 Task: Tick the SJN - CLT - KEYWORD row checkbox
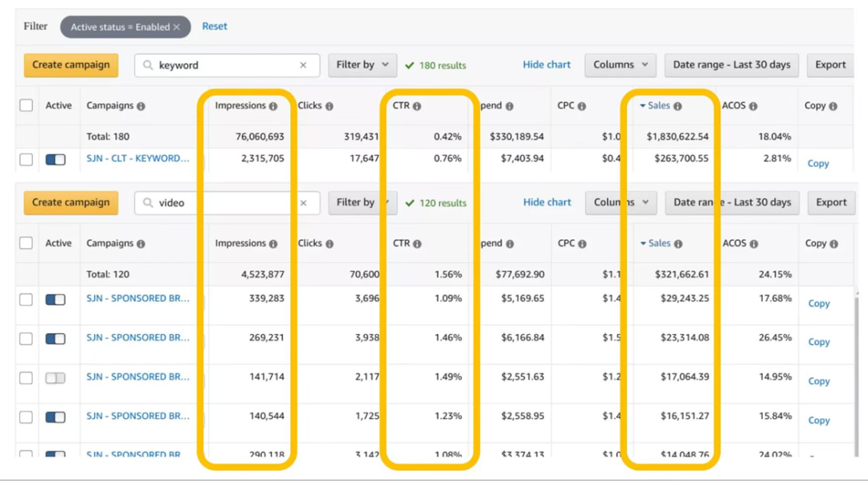[26, 159]
